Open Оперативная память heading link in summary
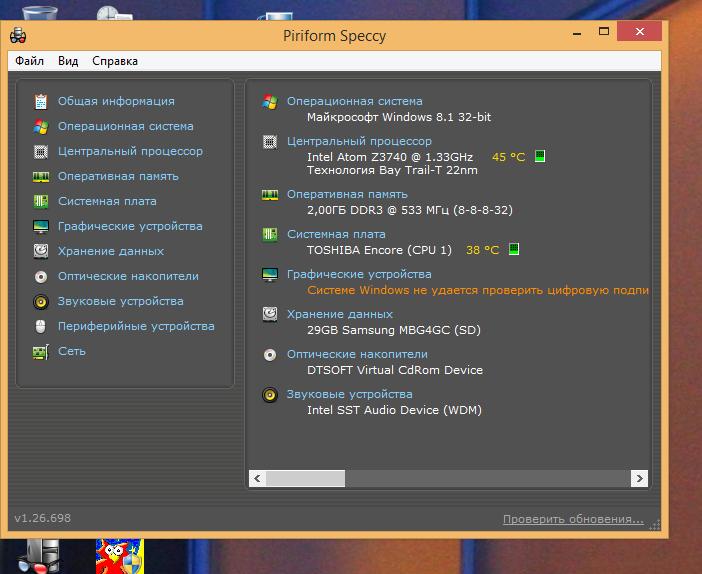This screenshot has height=574, width=702. [x=347, y=195]
